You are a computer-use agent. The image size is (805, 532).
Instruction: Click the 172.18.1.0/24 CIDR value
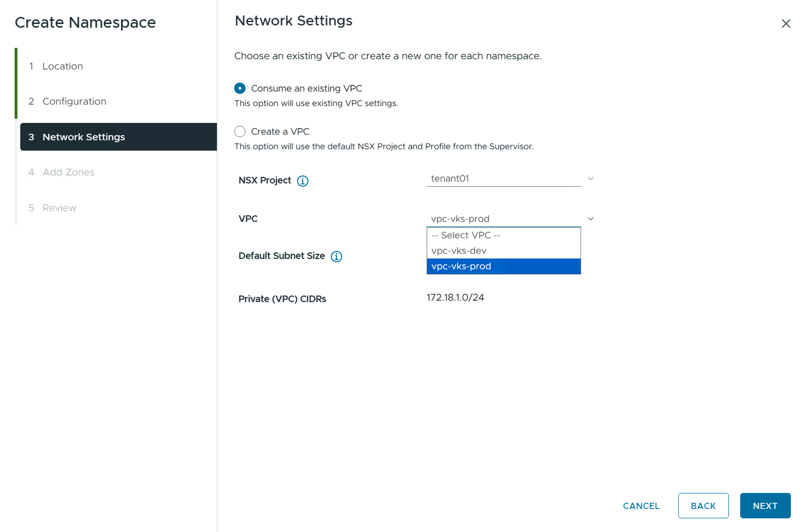tap(455, 298)
